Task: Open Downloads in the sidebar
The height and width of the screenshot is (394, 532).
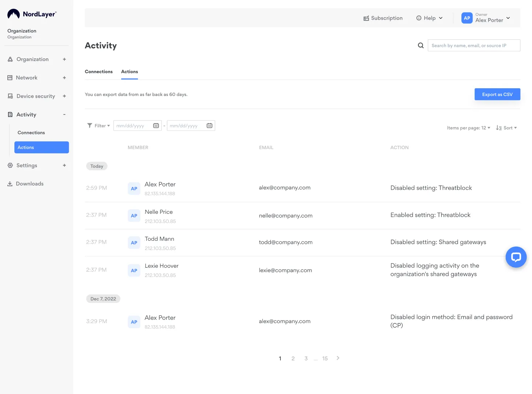Action: (x=30, y=184)
